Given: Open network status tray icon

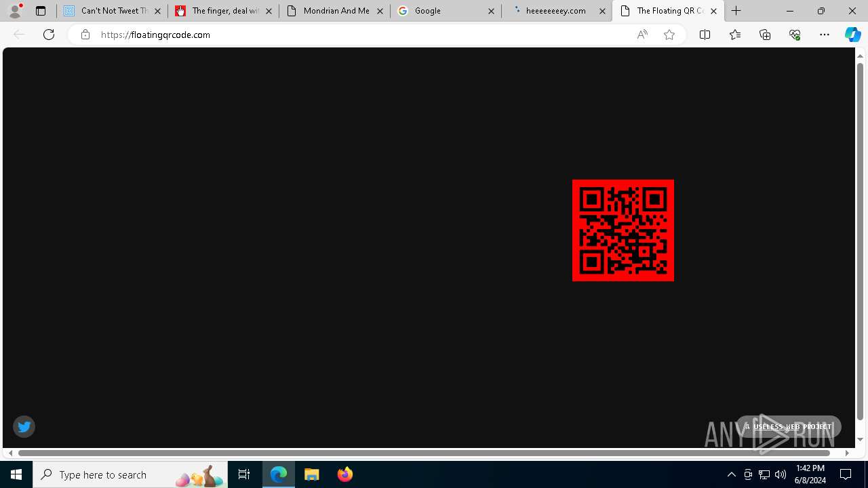Looking at the screenshot, I should tap(764, 474).
